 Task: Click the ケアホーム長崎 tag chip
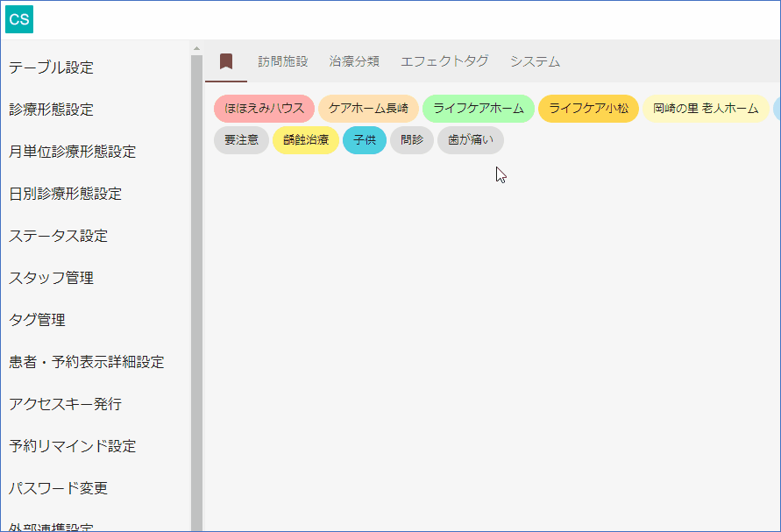click(368, 109)
